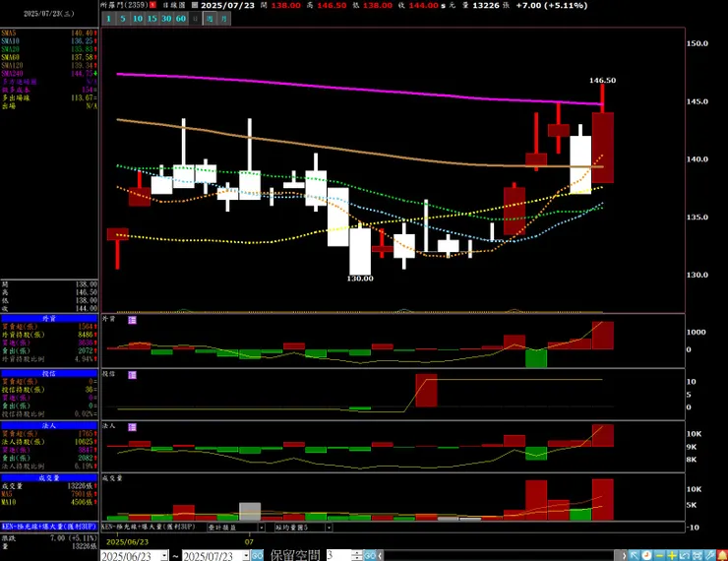Click the SMA20 legend row
Screen dimensions: 728x561
coord(49,49)
